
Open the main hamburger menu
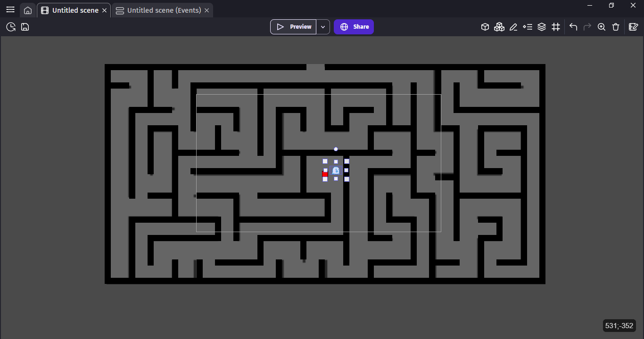coord(10,10)
